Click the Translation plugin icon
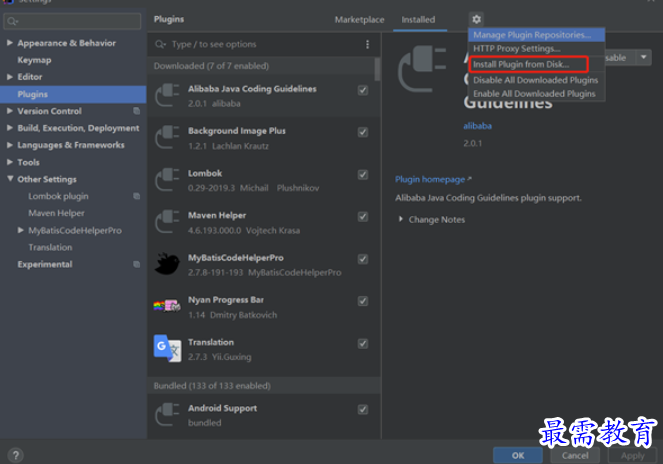 click(x=167, y=348)
